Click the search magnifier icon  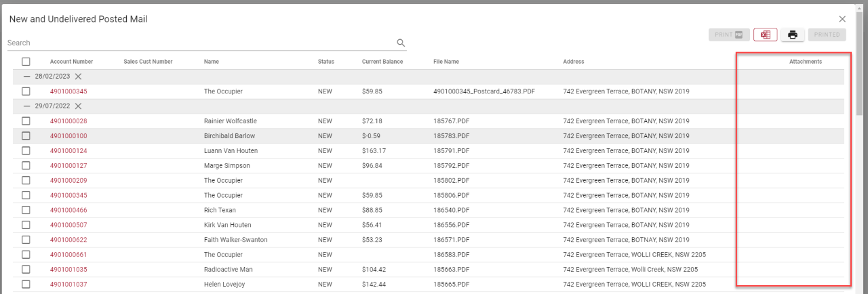pyautogui.click(x=401, y=43)
